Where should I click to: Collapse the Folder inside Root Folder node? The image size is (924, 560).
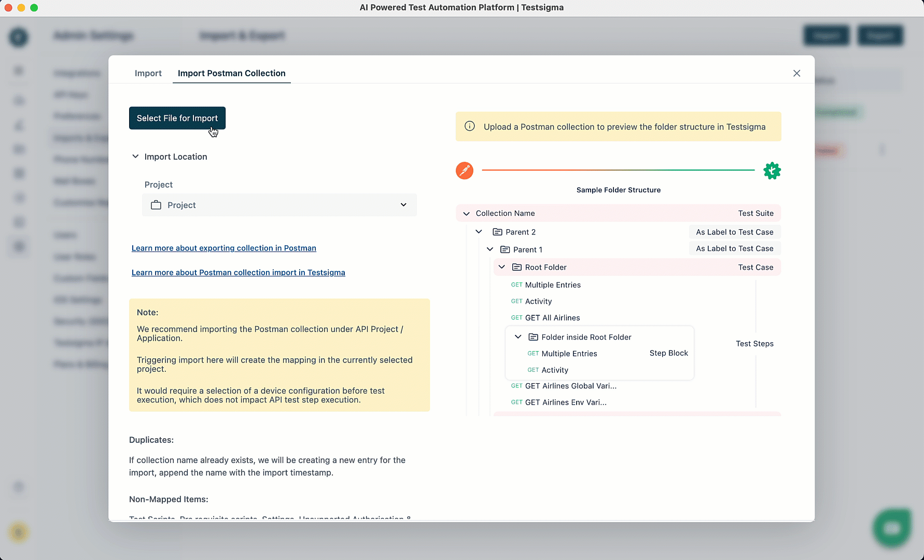[x=517, y=337]
